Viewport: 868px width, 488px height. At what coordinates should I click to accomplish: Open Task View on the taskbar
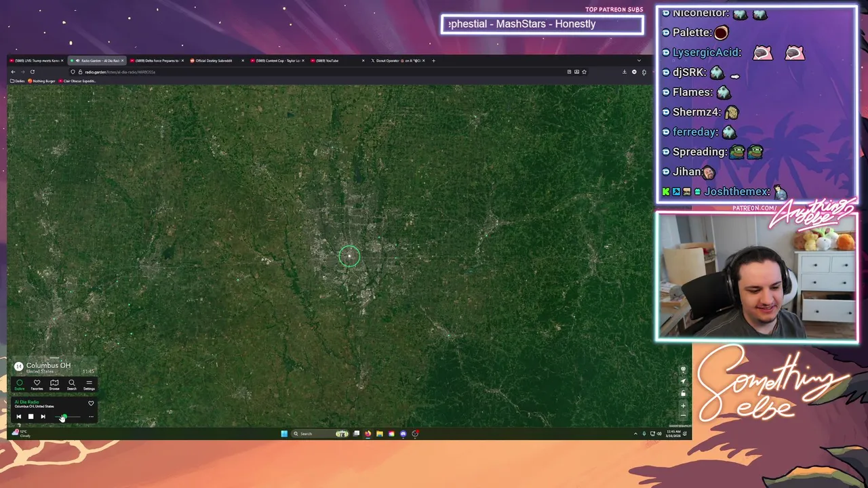click(356, 434)
